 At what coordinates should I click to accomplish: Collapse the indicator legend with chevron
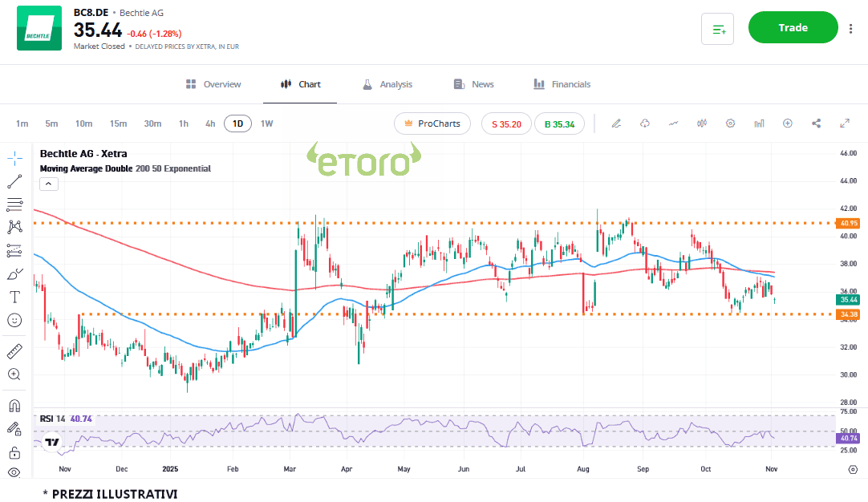[x=48, y=184]
